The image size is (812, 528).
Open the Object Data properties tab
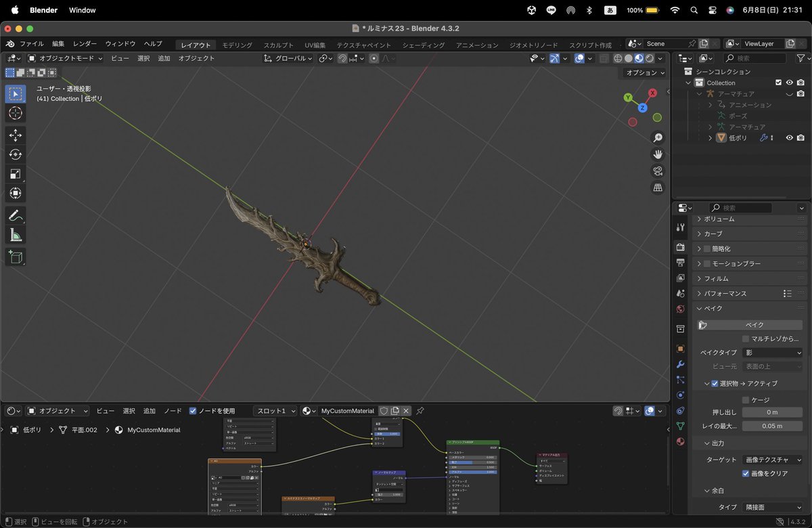681,426
